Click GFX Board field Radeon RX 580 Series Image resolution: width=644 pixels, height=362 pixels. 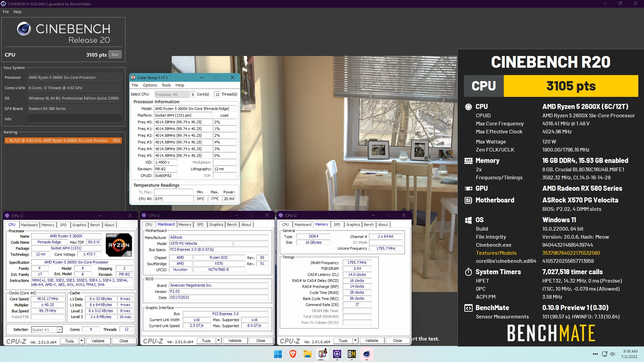[74, 109]
